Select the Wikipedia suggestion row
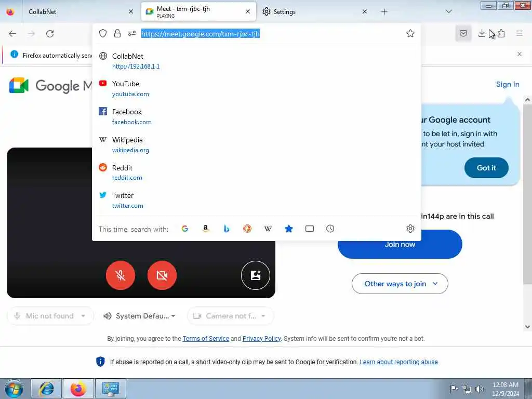 257,144
